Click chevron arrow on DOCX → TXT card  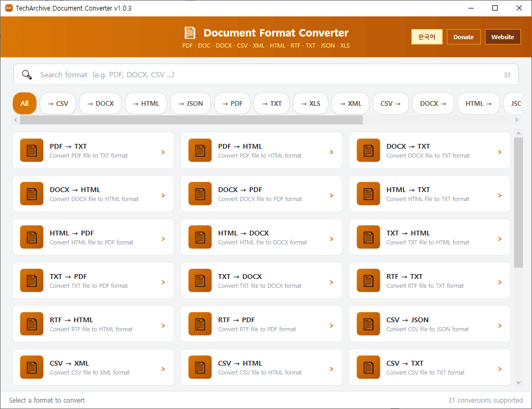(x=500, y=152)
